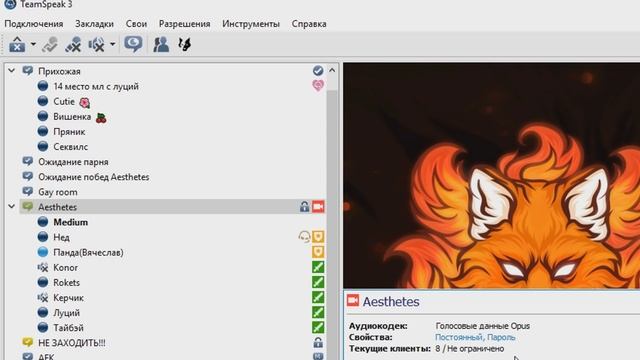Collapse the Aesthetes channel

(x=11, y=207)
